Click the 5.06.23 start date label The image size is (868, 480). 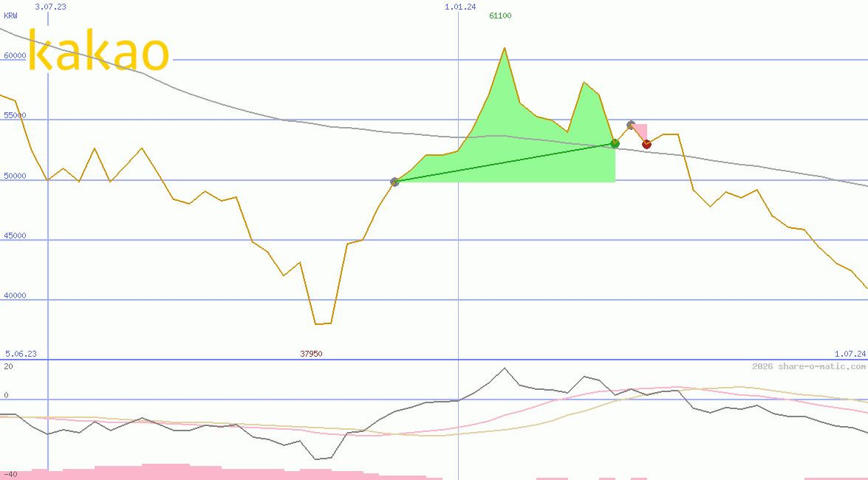(x=21, y=354)
